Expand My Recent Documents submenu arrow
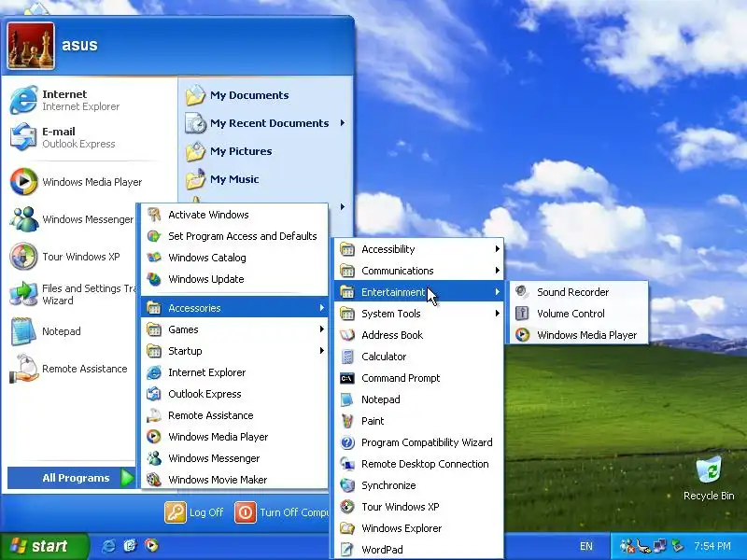The width and height of the screenshot is (747, 560). click(343, 123)
